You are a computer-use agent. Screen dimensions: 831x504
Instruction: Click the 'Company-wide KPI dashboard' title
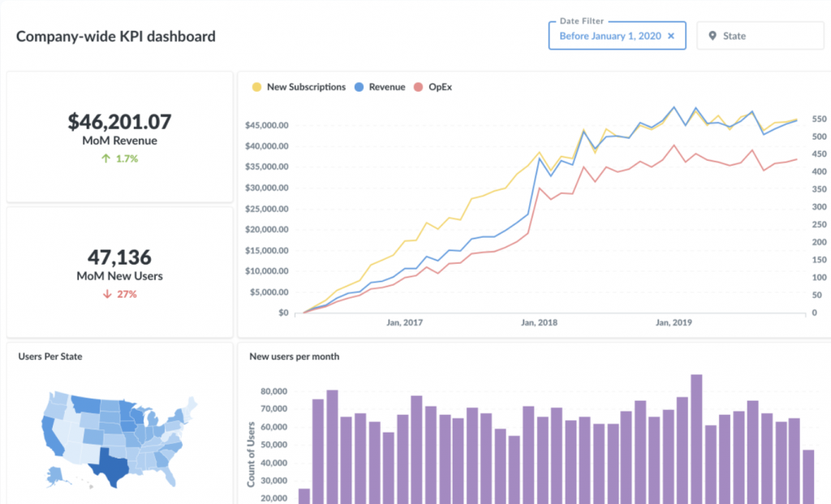pyautogui.click(x=116, y=37)
